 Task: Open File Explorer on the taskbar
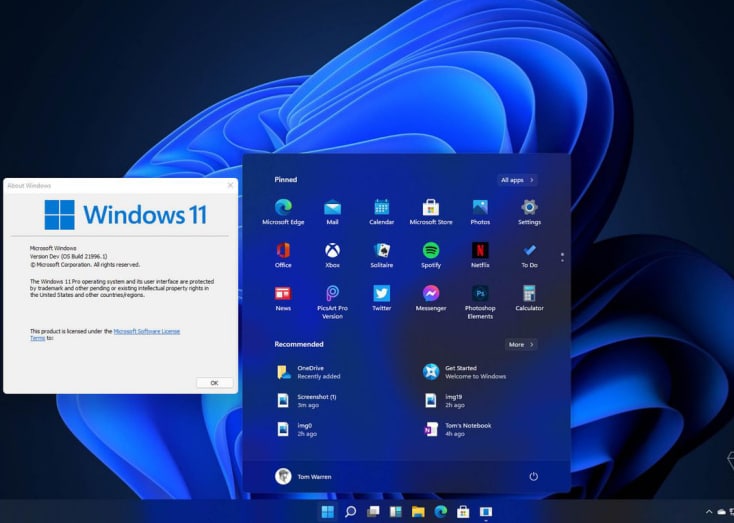tap(418, 511)
